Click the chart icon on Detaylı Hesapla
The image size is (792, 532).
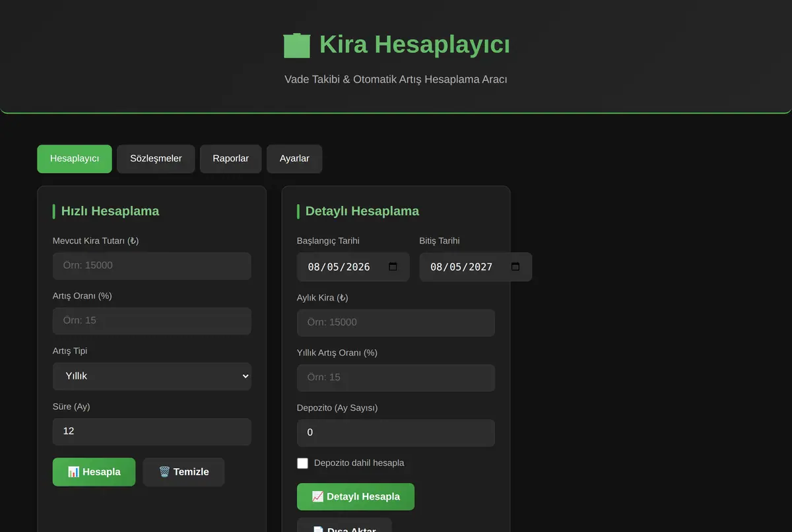pyautogui.click(x=317, y=496)
